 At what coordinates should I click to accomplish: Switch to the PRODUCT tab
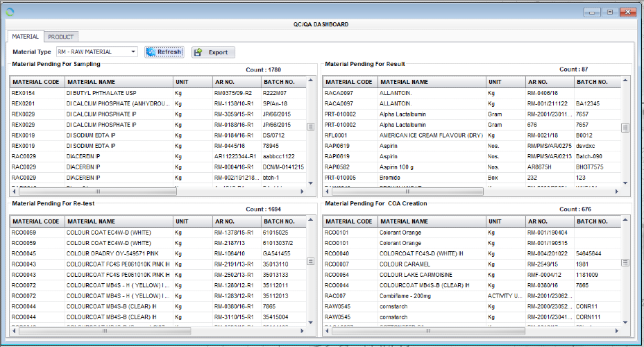pyautogui.click(x=61, y=37)
